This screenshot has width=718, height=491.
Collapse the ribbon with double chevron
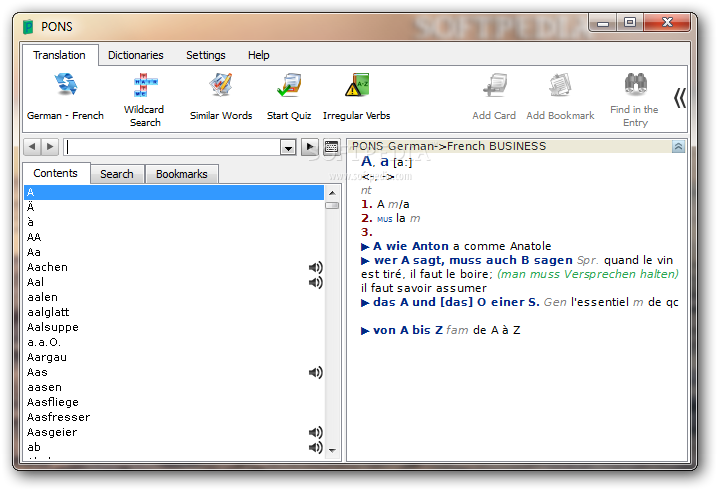point(680,98)
